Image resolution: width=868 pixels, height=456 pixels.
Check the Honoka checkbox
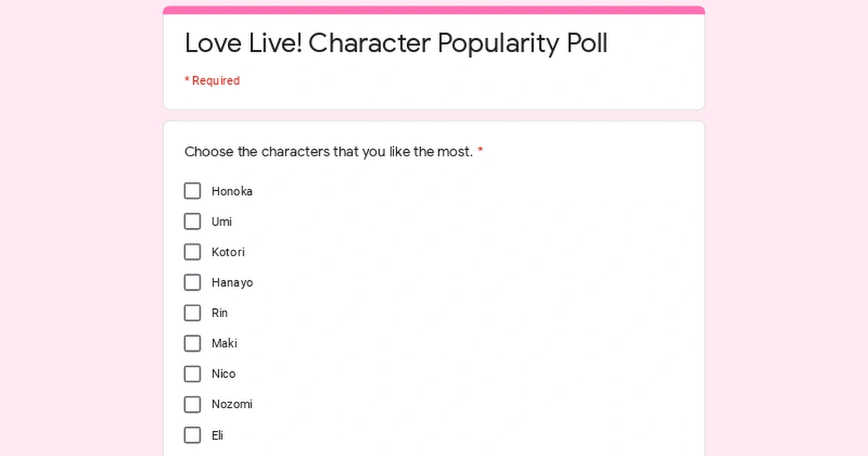[192, 190]
